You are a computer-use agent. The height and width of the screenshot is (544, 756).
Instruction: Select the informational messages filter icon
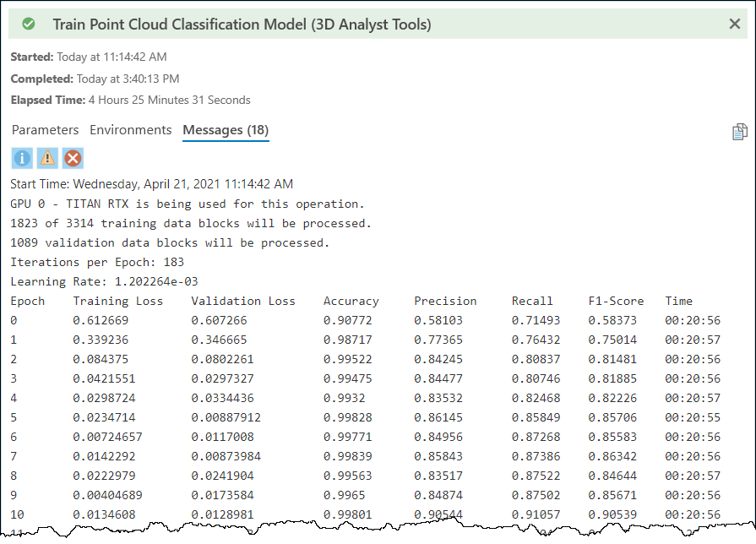pos(22,158)
